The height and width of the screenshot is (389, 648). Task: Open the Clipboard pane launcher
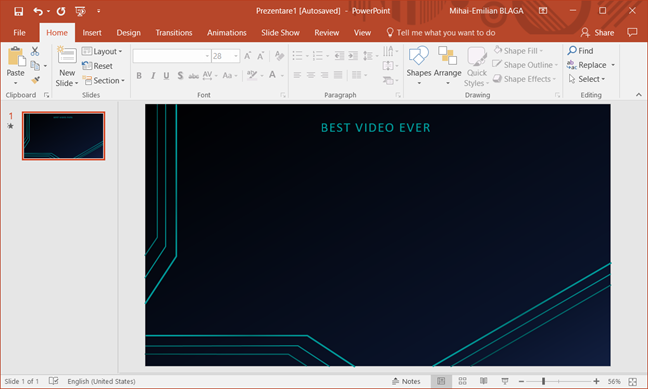[x=46, y=95]
